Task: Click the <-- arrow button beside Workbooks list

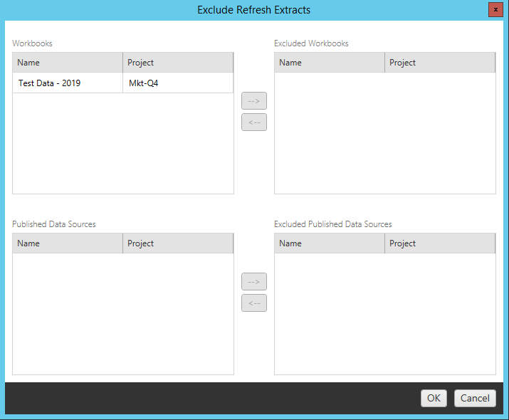Action: coord(253,122)
